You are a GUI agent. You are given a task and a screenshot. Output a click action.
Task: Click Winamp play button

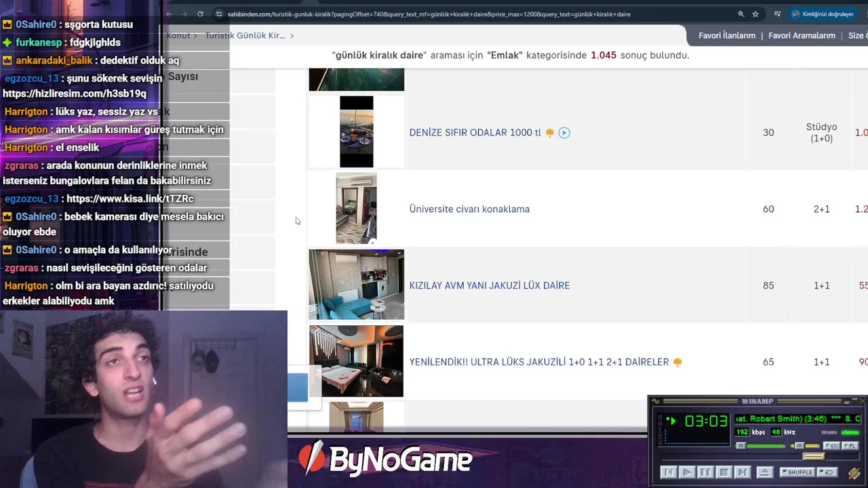pos(686,472)
